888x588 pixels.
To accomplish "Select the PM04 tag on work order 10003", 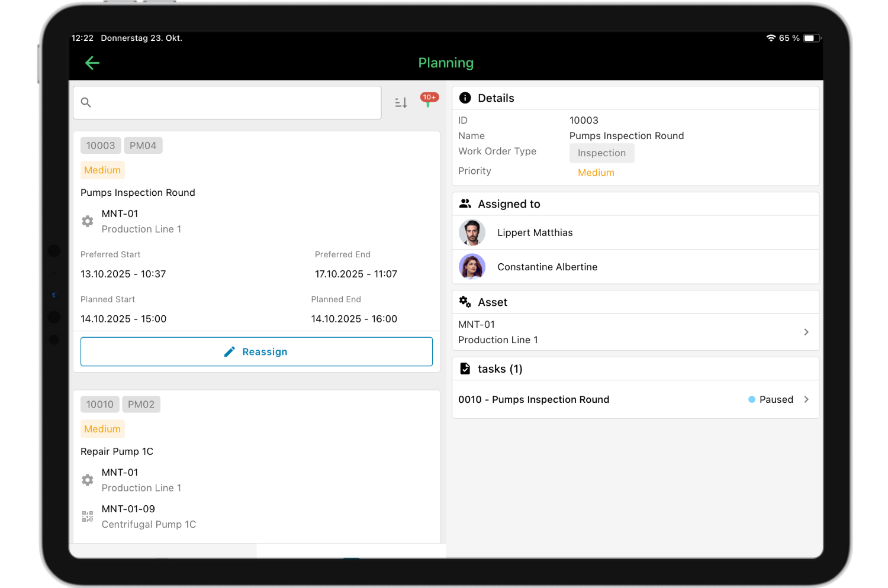I will coord(143,145).
